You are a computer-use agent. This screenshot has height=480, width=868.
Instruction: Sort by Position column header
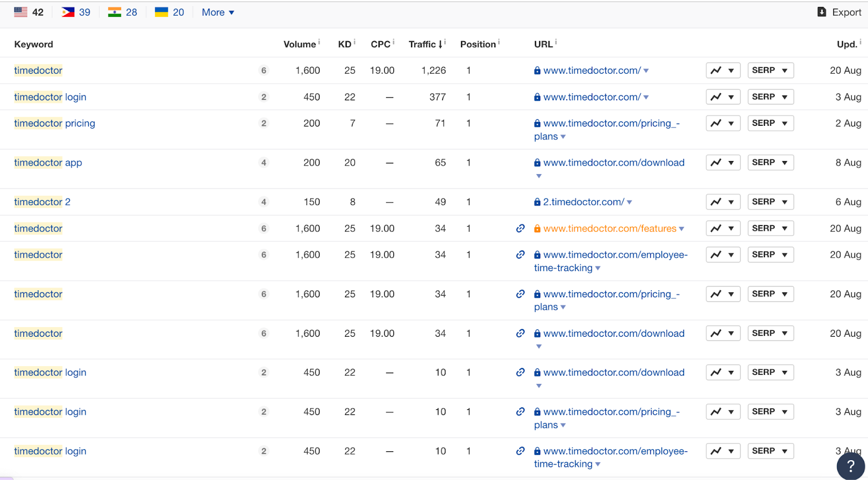[478, 44]
